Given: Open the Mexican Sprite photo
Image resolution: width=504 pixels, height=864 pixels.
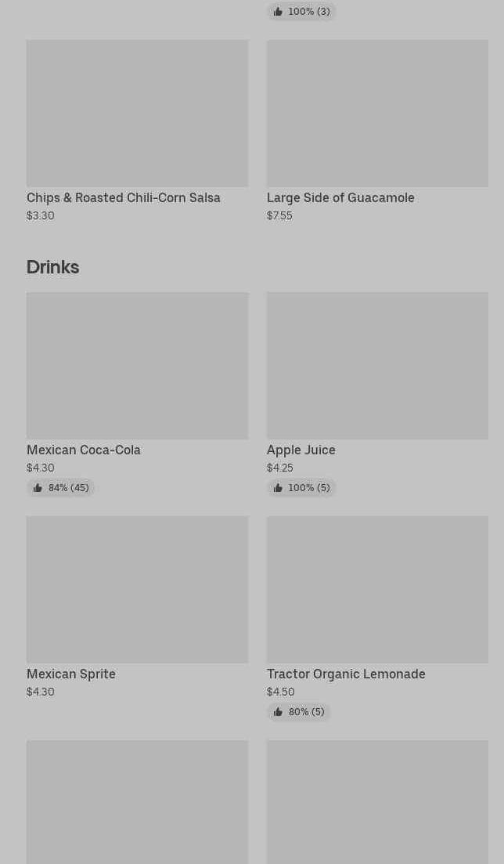Looking at the screenshot, I should pyautogui.click(x=137, y=590).
